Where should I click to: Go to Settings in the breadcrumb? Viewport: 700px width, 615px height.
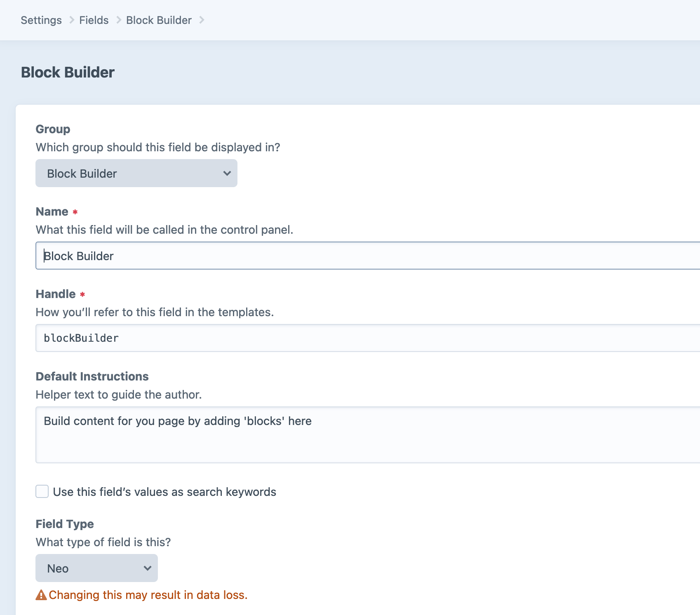tap(41, 20)
